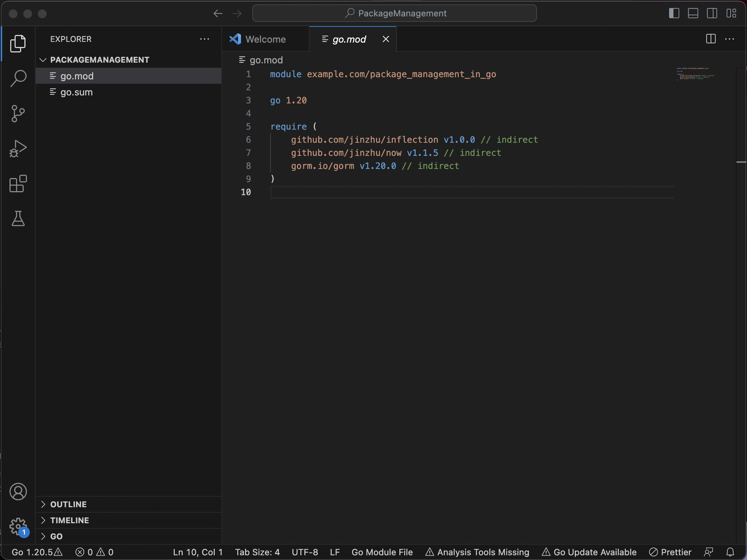Open the Extensions view

[18, 184]
